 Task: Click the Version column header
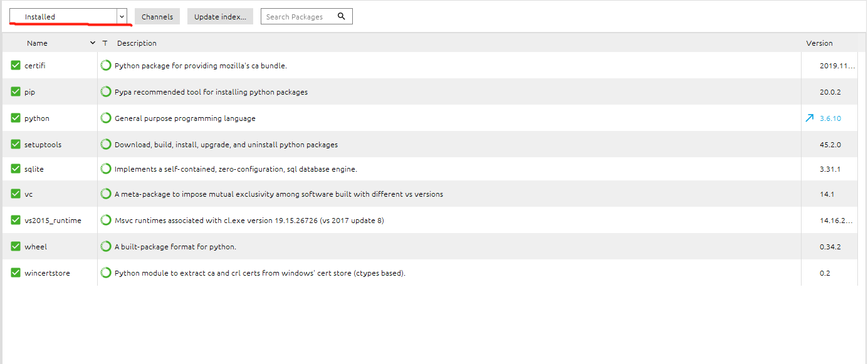(x=819, y=43)
